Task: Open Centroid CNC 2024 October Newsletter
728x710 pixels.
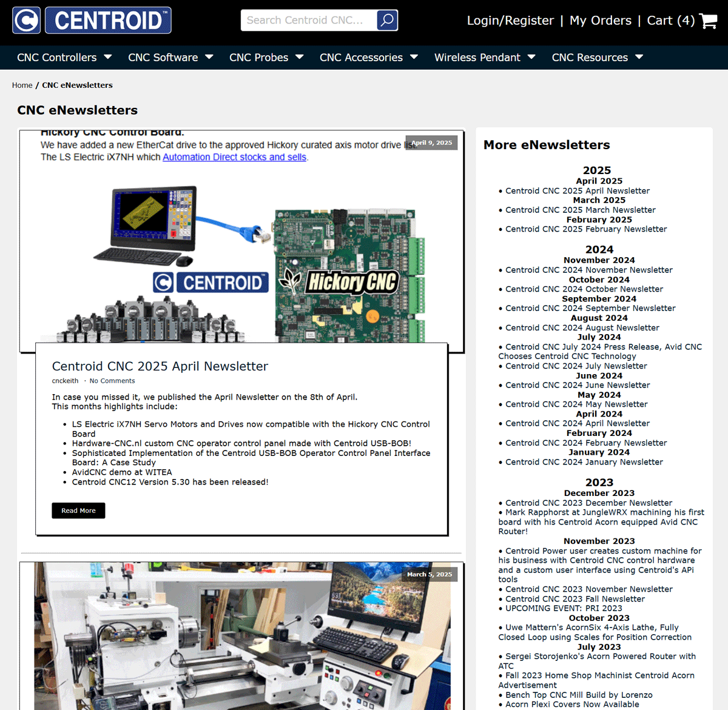Action: click(x=584, y=289)
